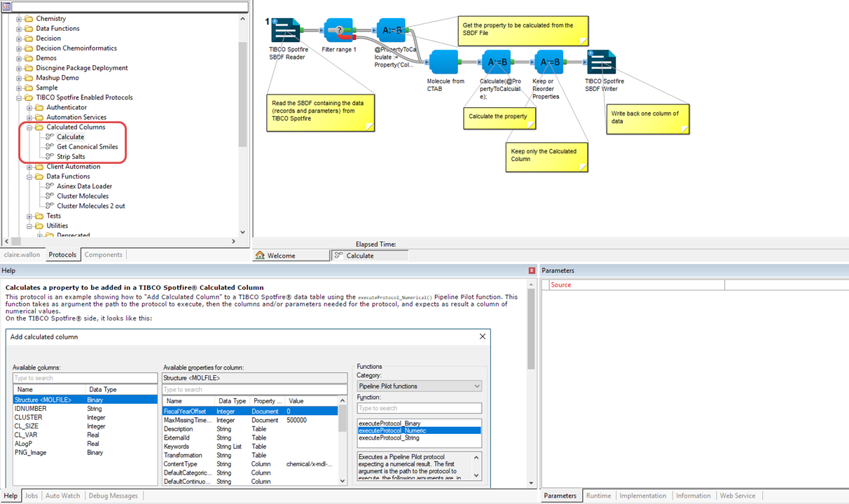The height and width of the screenshot is (504, 849).
Task: Collapse the Calculated Columns folder
Action: (29, 127)
